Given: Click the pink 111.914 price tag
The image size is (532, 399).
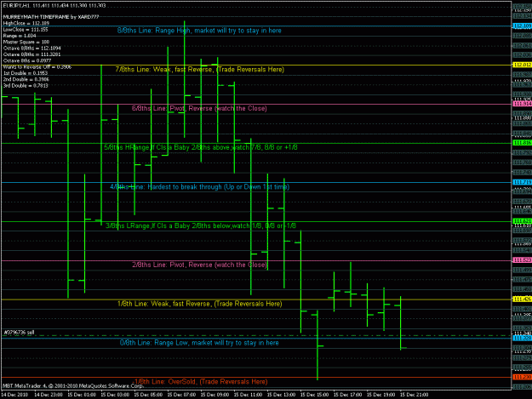Looking at the screenshot, I should point(522,104).
